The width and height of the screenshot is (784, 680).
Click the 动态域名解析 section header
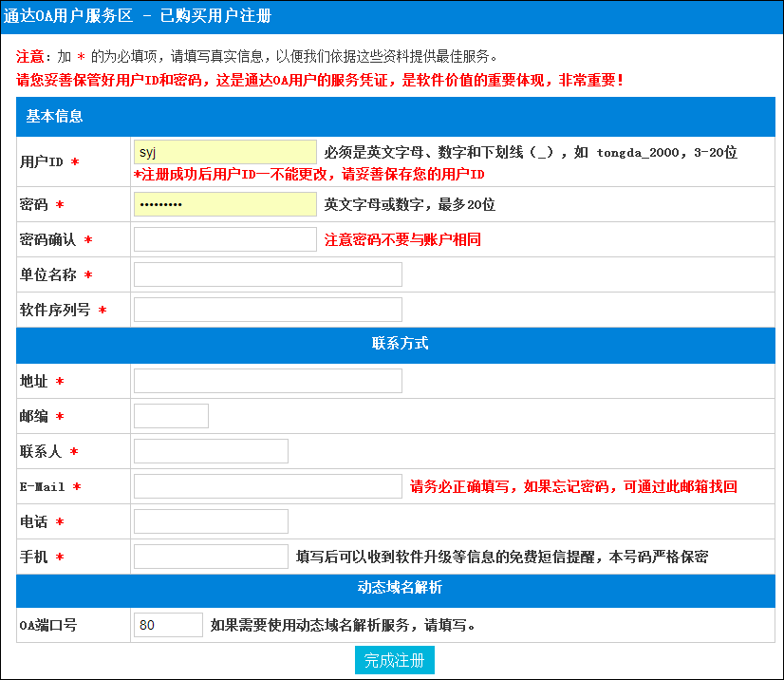(400, 588)
